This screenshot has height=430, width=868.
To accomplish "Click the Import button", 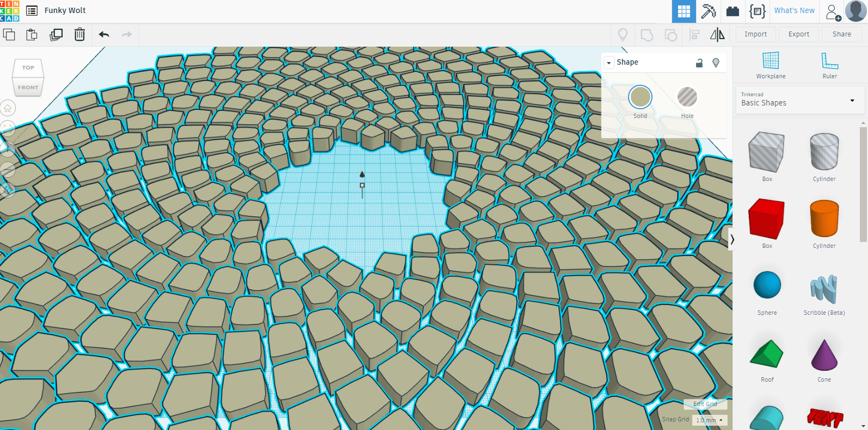I will click(x=756, y=34).
